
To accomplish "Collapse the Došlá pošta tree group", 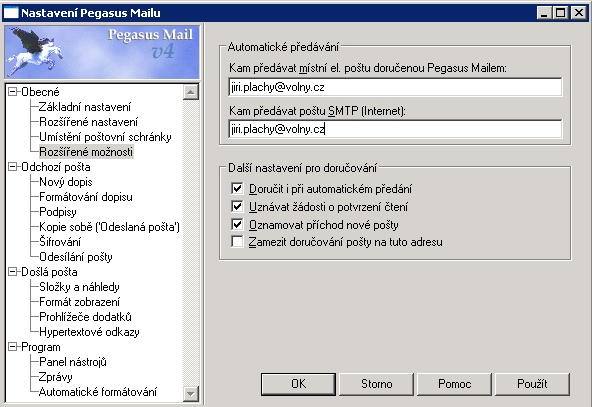I will (13, 272).
